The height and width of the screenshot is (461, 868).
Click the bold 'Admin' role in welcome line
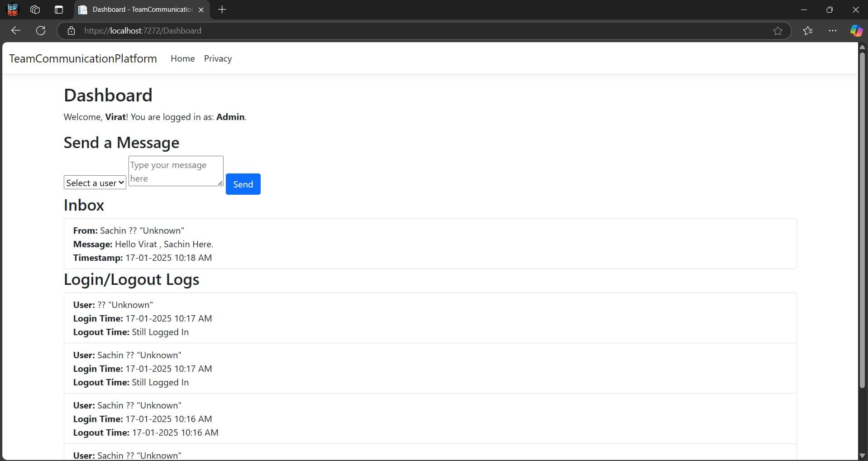(x=230, y=117)
